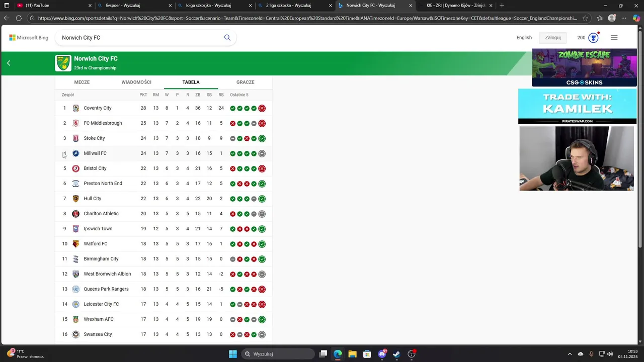Open Task View on the taskbar
This screenshot has height=362, width=644.
pyautogui.click(x=324, y=354)
